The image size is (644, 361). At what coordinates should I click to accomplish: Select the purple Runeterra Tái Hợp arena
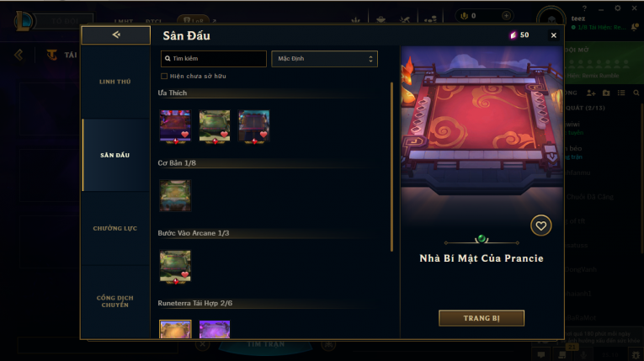tap(215, 329)
